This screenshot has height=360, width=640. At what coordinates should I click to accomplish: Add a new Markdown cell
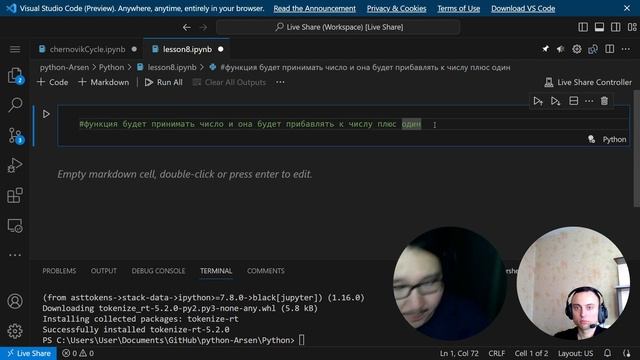coord(104,82)
